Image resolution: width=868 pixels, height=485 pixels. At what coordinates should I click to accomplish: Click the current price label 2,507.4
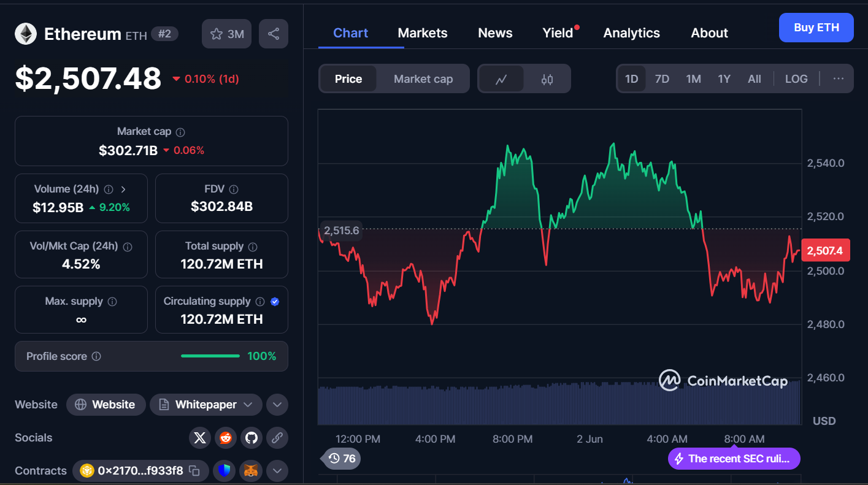824,251
